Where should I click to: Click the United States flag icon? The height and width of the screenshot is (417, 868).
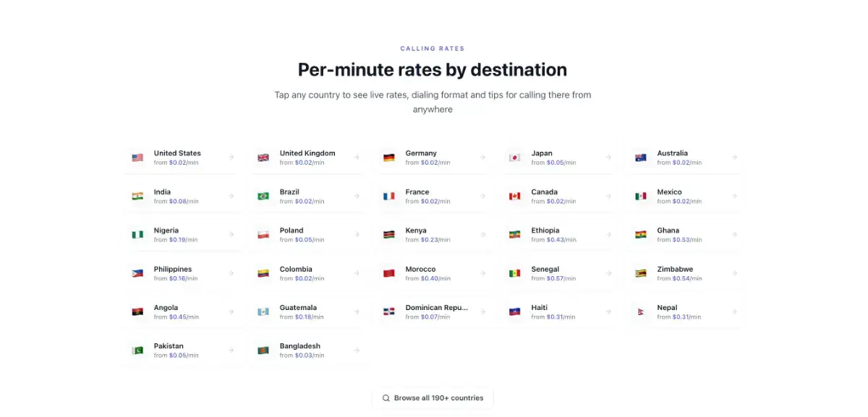pos(137,158)
